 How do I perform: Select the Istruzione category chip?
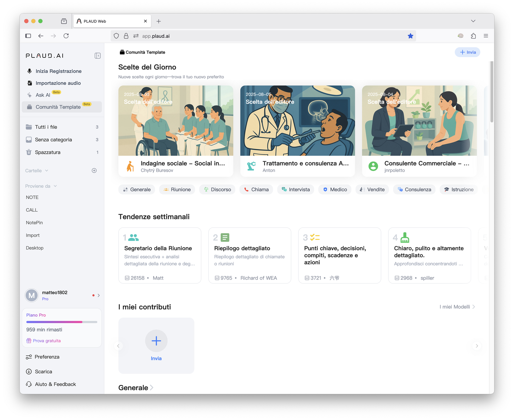click(458, 189)
